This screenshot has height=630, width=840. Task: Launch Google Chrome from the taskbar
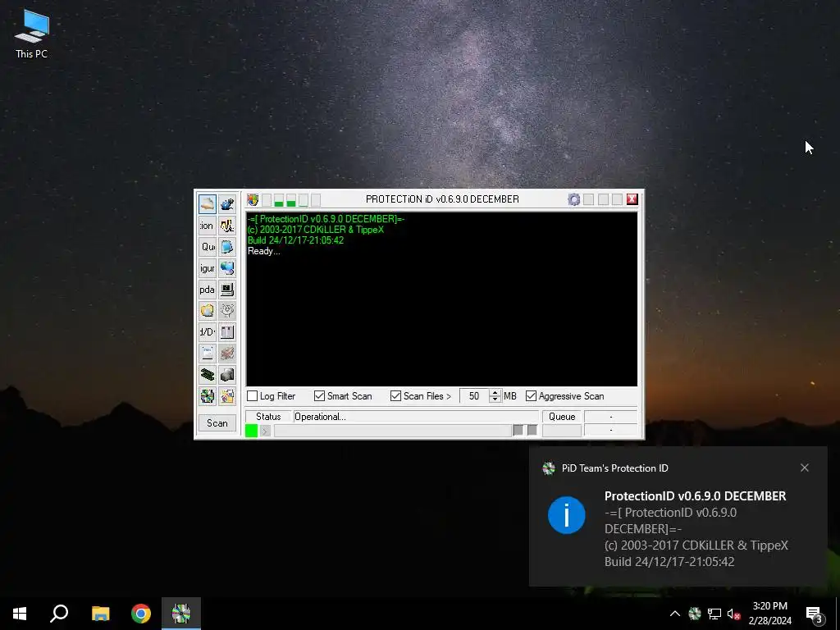pyautogui.click(x=141, y=614)
